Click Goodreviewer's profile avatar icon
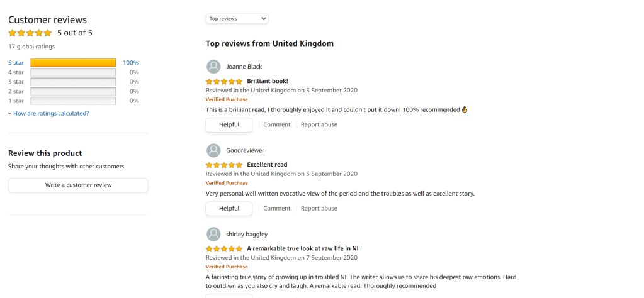 pos(213,150)
